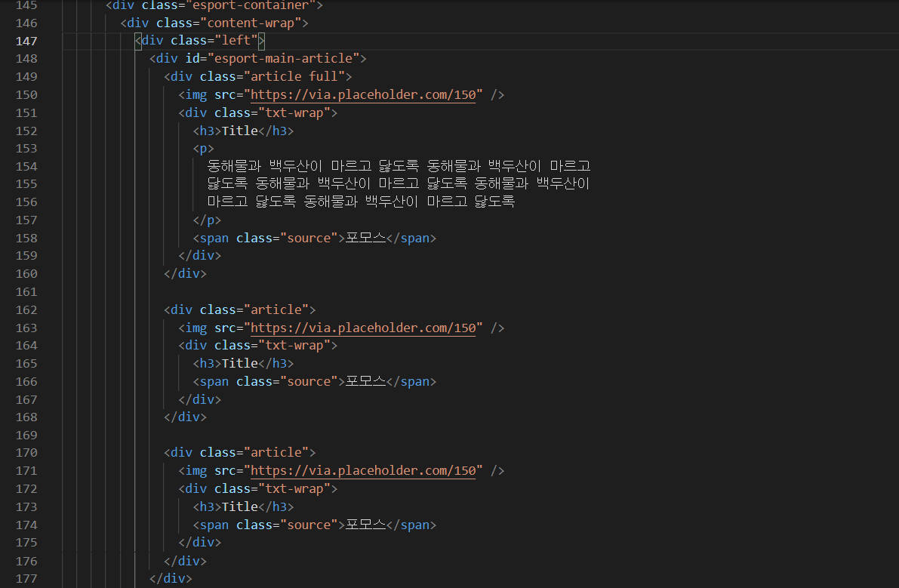Click the closing p tag on line 157
The width and height of the screenshot is (899, 588).
207,220
